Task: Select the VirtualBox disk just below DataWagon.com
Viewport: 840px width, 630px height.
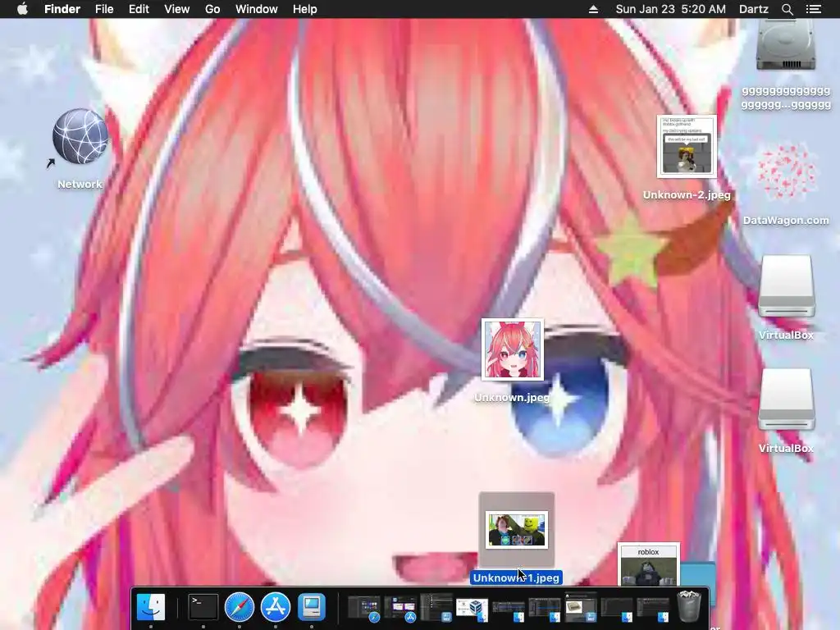Action: [x=787, y=287]
